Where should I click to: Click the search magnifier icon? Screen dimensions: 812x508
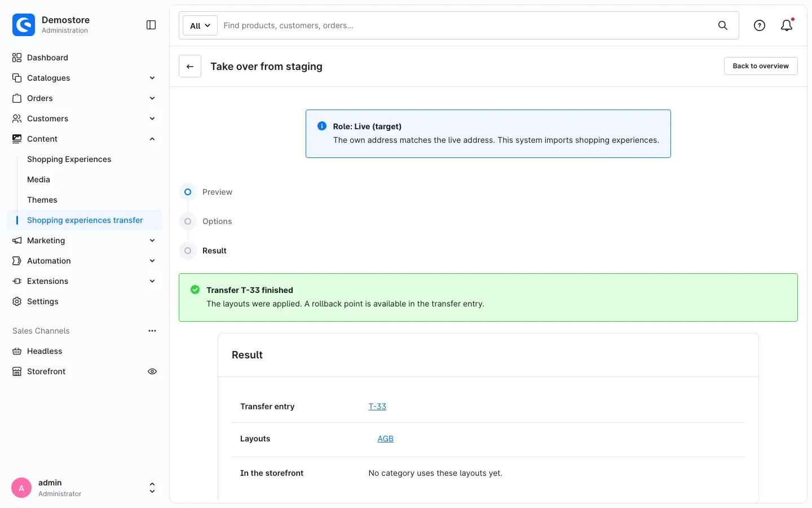[723, 25]
